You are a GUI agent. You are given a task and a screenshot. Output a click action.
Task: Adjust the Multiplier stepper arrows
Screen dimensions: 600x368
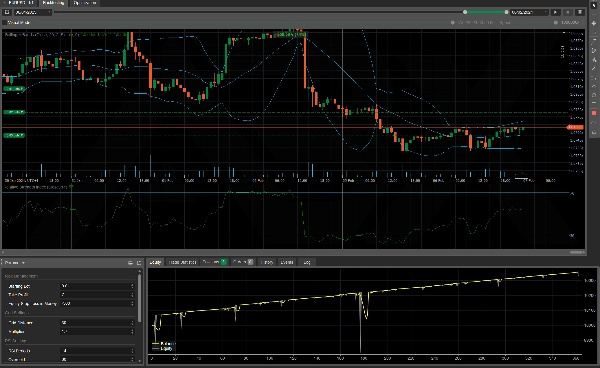click(132, 331)
